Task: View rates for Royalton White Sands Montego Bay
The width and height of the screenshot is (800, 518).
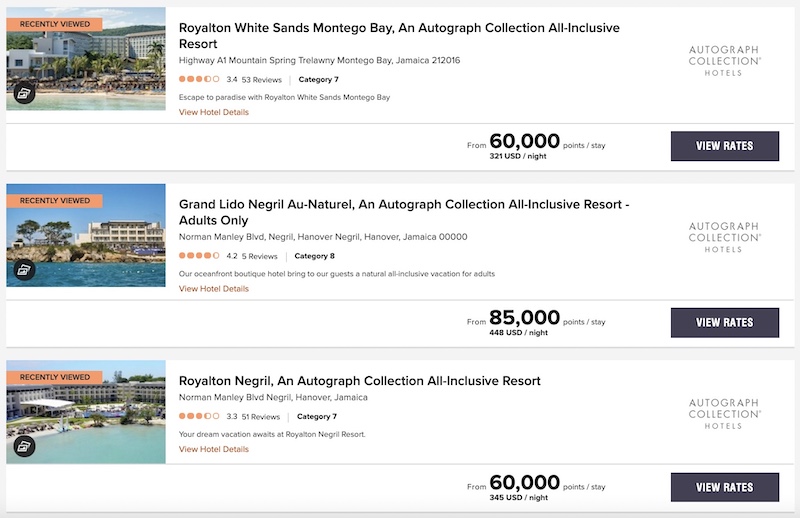Action: pos(724,146)
